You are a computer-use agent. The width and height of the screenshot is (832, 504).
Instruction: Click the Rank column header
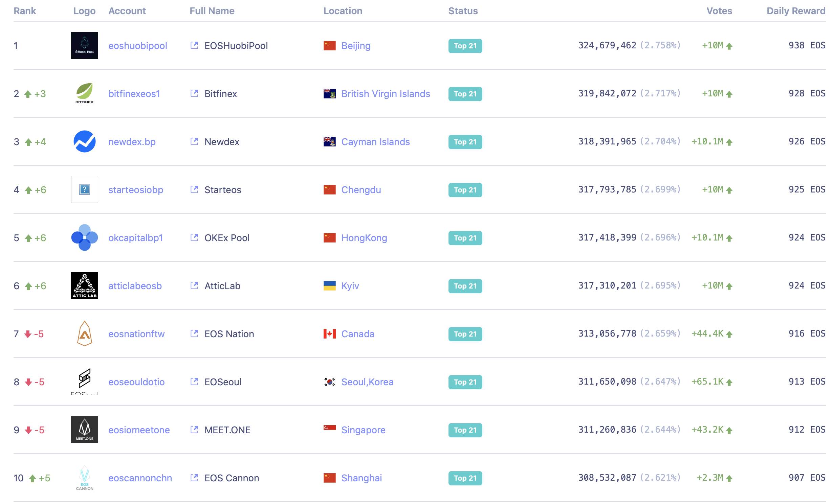point(25,11)
